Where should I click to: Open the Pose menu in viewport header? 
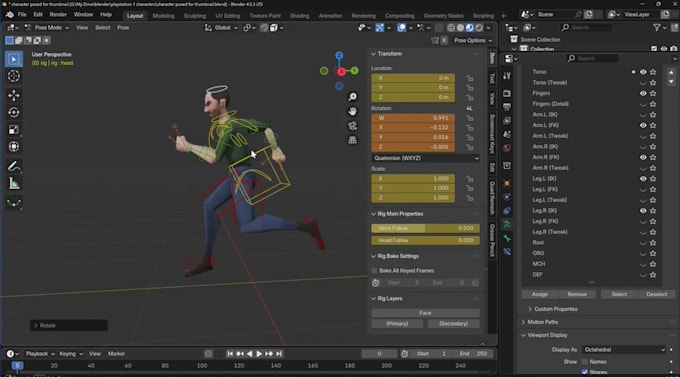pyautogui.click(x=123, y=28)
